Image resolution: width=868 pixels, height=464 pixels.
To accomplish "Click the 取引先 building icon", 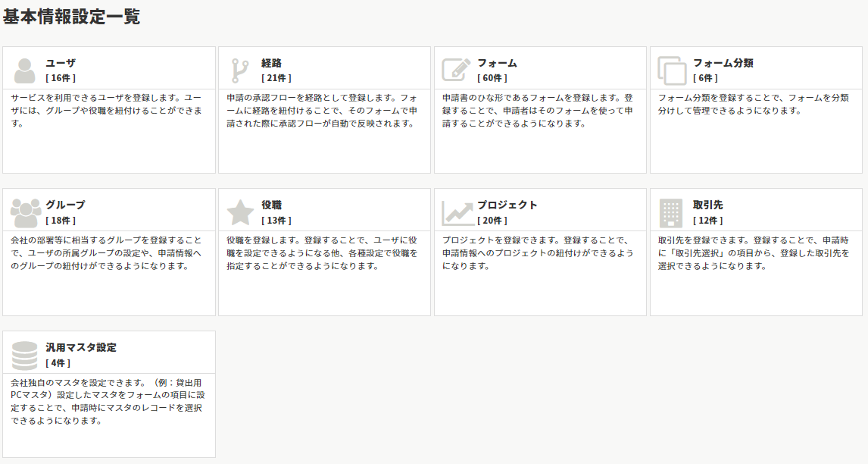I will (x=671, y=213).
